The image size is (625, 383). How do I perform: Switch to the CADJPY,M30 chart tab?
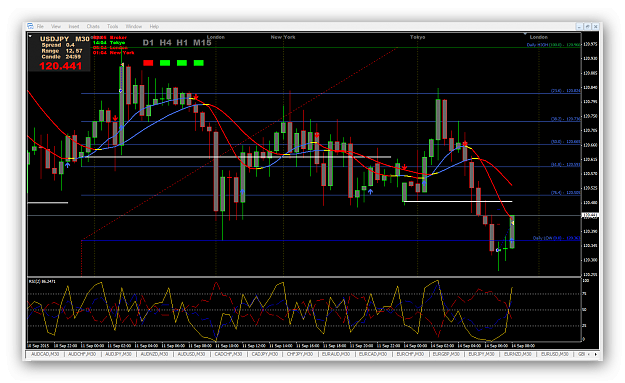coord(265,354)
